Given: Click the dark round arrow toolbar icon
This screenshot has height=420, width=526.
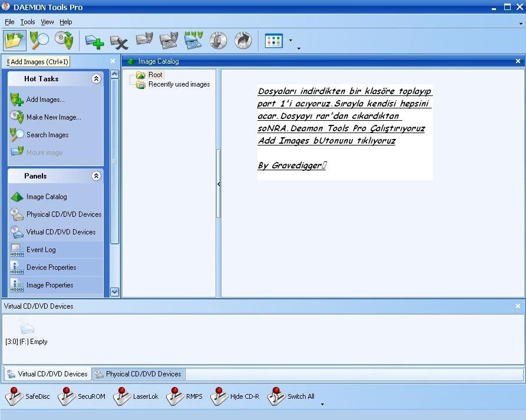Looking at the screenshot, I should [x=243, y=41].
